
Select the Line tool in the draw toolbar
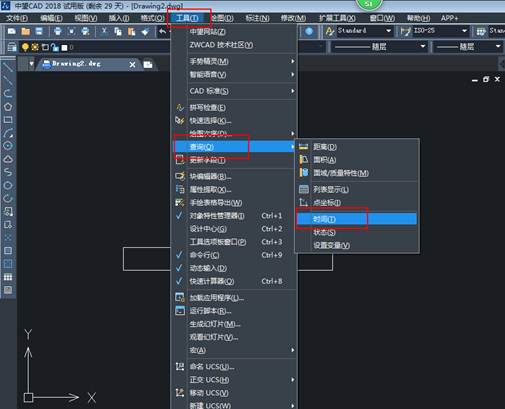8,67
